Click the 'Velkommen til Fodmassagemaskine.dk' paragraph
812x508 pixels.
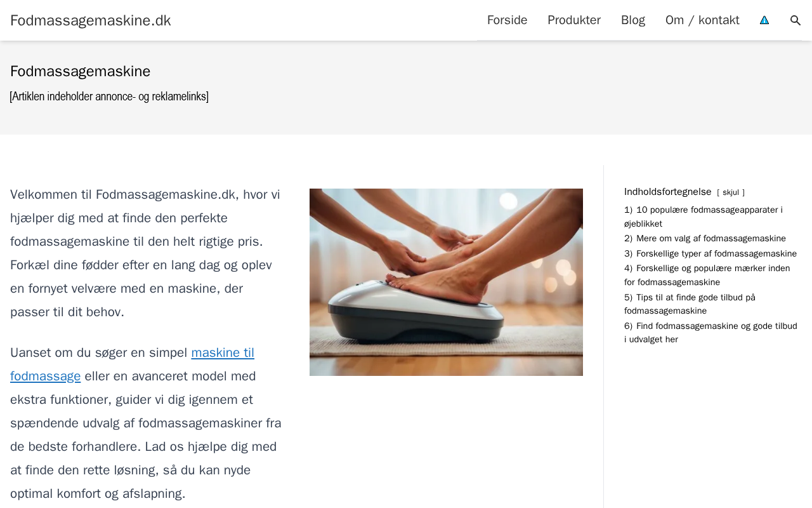[145, 253]
